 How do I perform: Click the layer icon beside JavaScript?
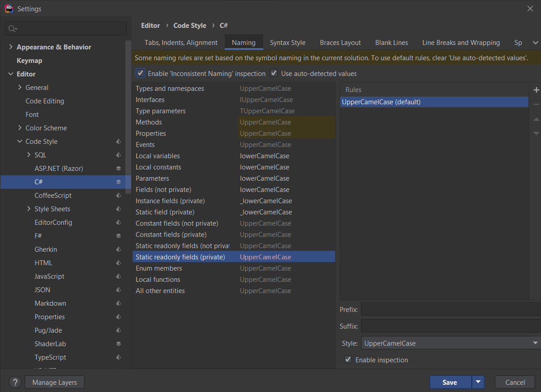(x=119, y=276)
